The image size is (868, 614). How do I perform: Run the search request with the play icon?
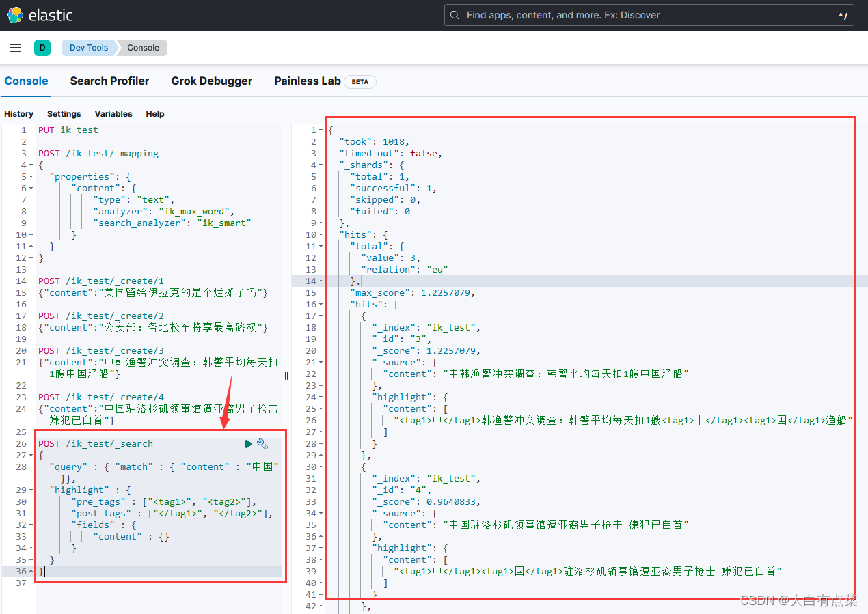249,443
